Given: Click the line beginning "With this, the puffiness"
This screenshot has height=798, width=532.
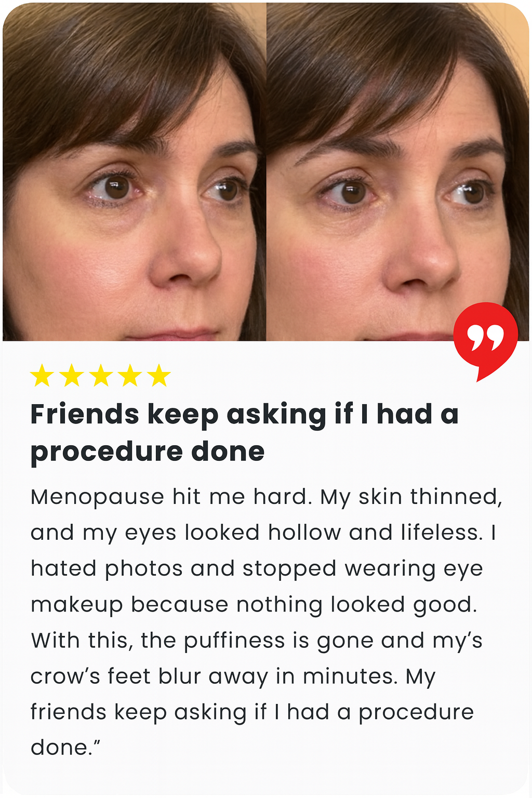Looking at the screenshot, I should (257, 641).
